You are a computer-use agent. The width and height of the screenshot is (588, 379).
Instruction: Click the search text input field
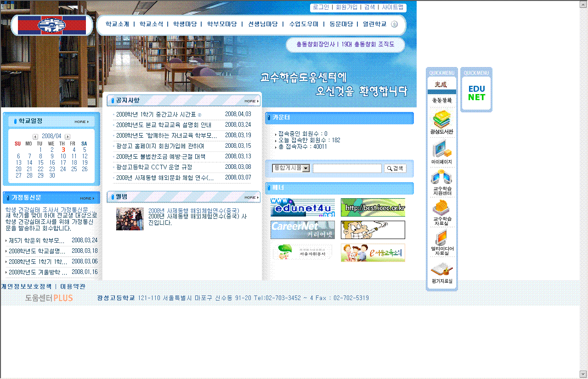(x=347, y=168)
